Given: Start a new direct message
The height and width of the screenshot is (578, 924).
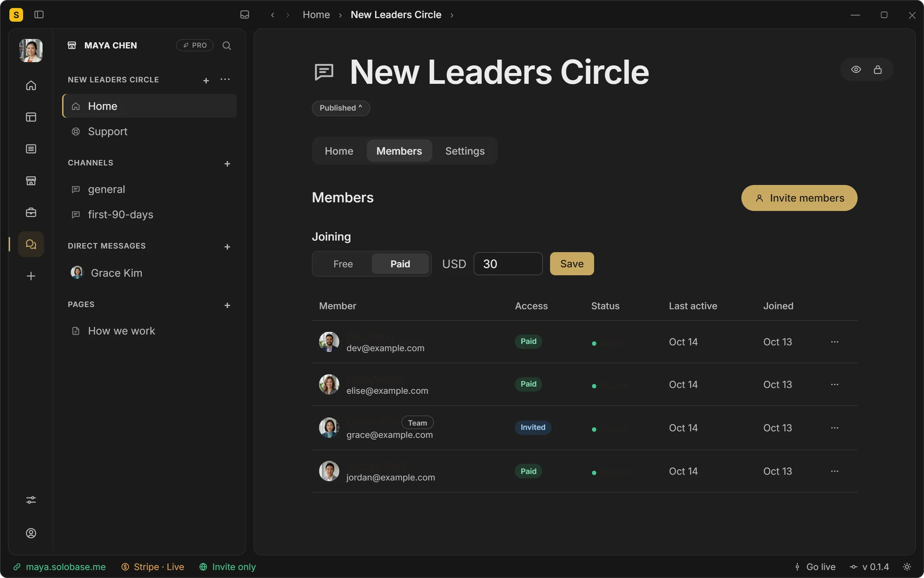Looking at the screenshot, I should pyautogui.click(x=227, y=247).
